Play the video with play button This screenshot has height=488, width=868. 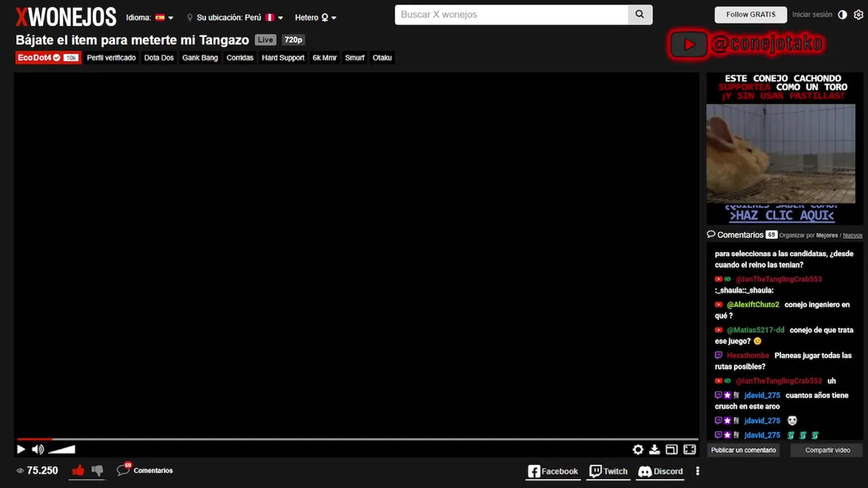tap(21, 449)
